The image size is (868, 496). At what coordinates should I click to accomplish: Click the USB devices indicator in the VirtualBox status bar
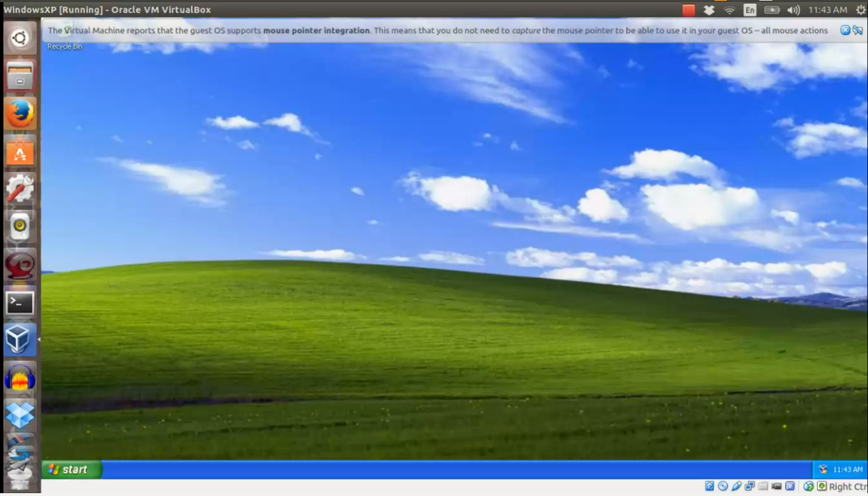click(x=736, y=486)
